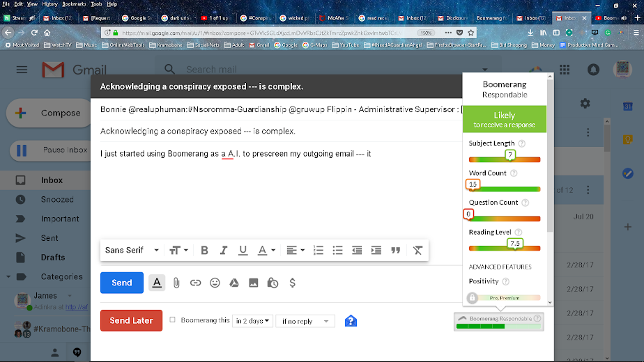Screen dimensions: 644x362
Task: Open Gmail settings gear
Action: [x=585, y=104]
